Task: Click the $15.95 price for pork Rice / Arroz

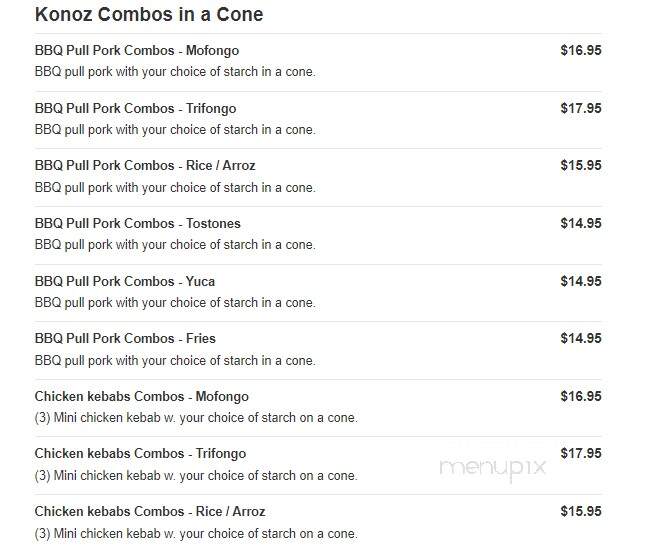Action: 581,165
